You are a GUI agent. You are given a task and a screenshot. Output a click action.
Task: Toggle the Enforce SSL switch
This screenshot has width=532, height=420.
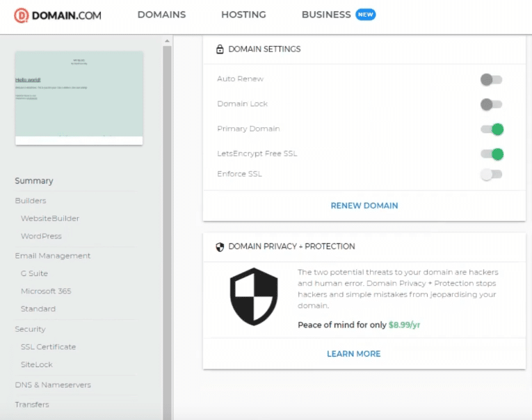pos(491,175)
